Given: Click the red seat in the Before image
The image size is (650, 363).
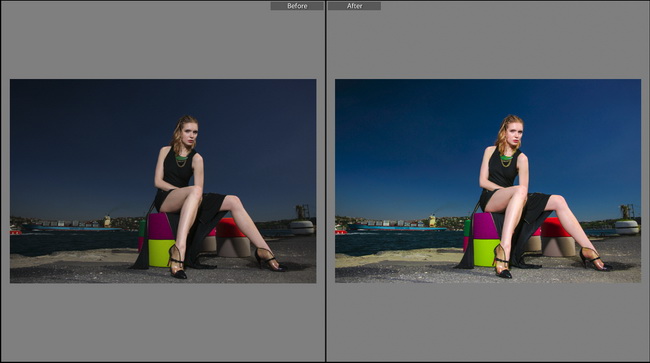Looking at the screenshot, I should click(230, 228).
